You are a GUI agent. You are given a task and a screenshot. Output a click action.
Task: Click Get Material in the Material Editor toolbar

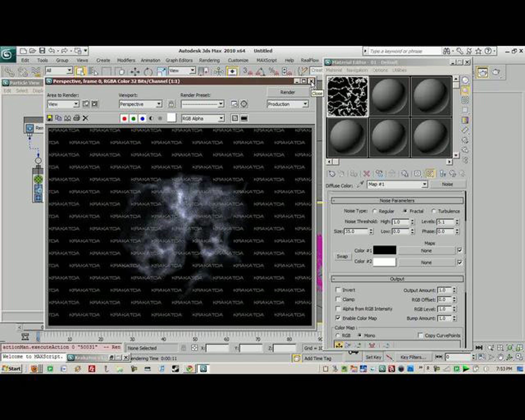click(332, 174)
